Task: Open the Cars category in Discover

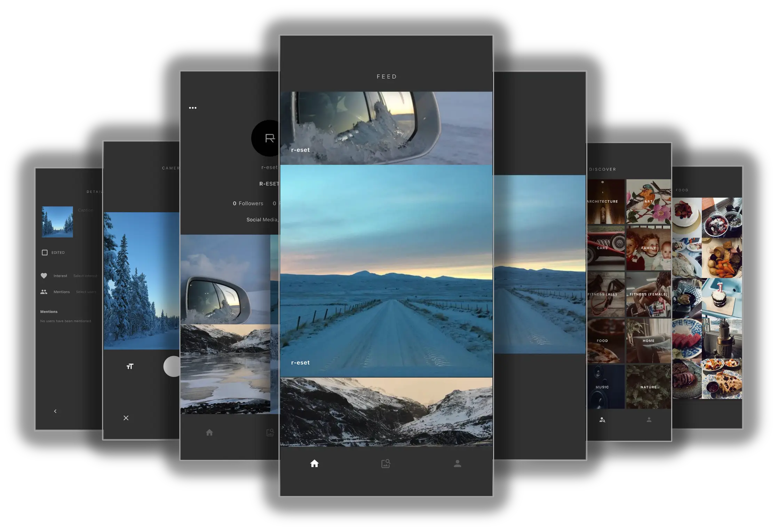Action: pos(606,248)
